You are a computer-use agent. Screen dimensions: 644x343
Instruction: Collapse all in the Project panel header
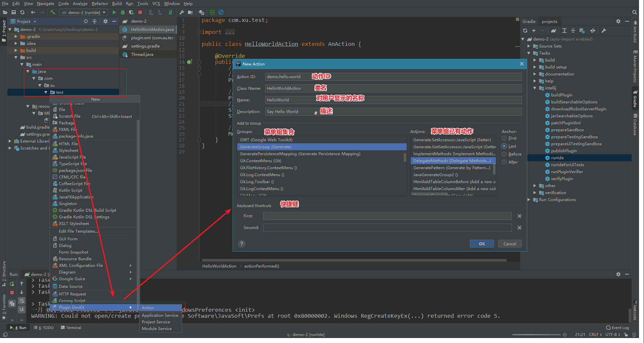95,21
